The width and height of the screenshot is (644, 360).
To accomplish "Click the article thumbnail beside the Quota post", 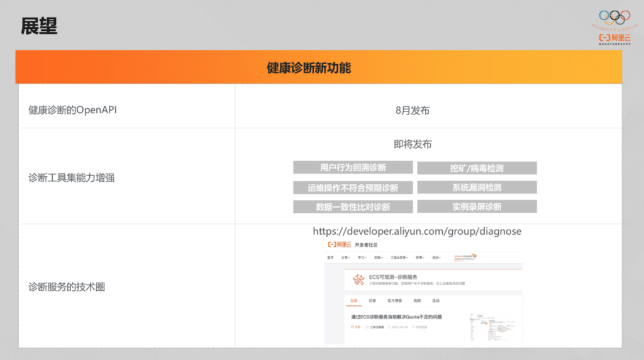I will [492, 327].
